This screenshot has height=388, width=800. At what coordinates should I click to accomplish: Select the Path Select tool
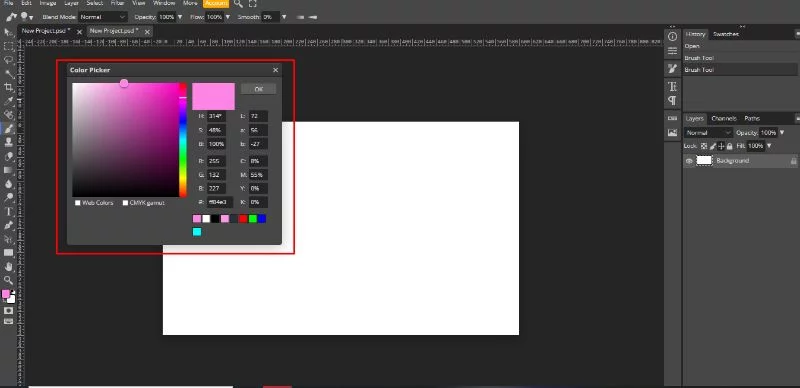click(8, 239)
